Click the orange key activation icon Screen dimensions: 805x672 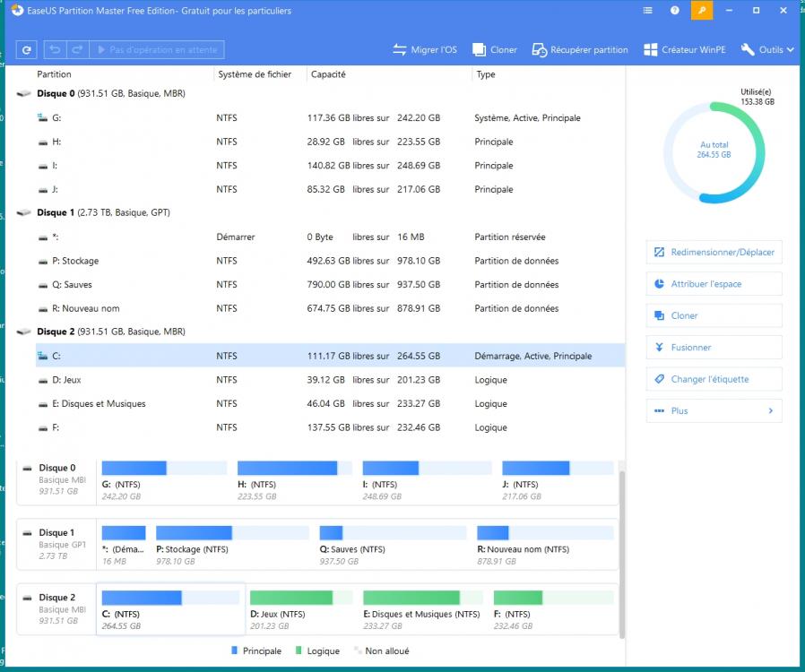[704, 11]
